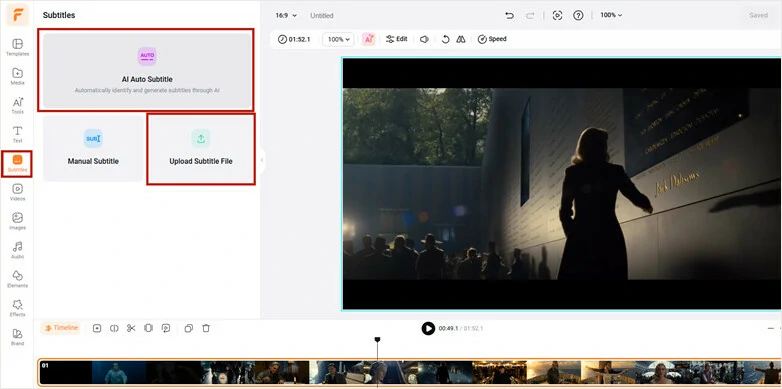Viewport: 782px width, 389px height.
Task: Switch to Timeline mode
Action: [60, 328]
